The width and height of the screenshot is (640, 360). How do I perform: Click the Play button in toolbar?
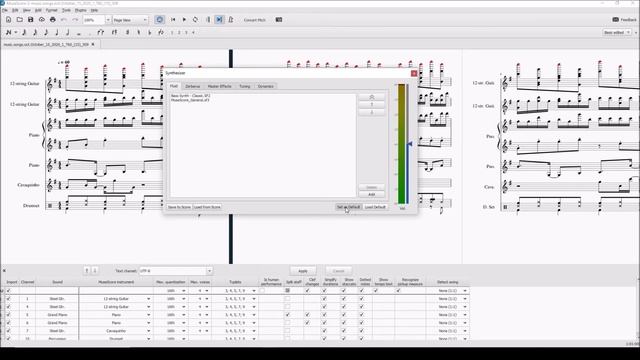pos(184,20)
